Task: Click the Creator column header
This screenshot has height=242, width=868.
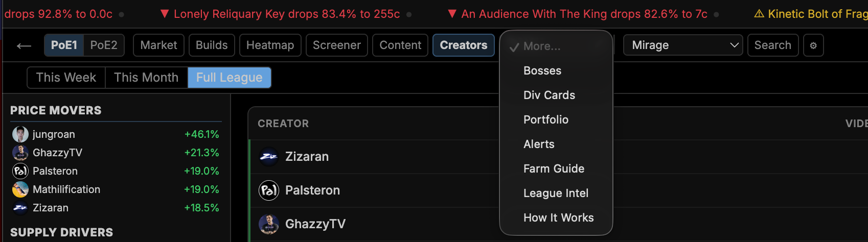Action: point(283,124)
